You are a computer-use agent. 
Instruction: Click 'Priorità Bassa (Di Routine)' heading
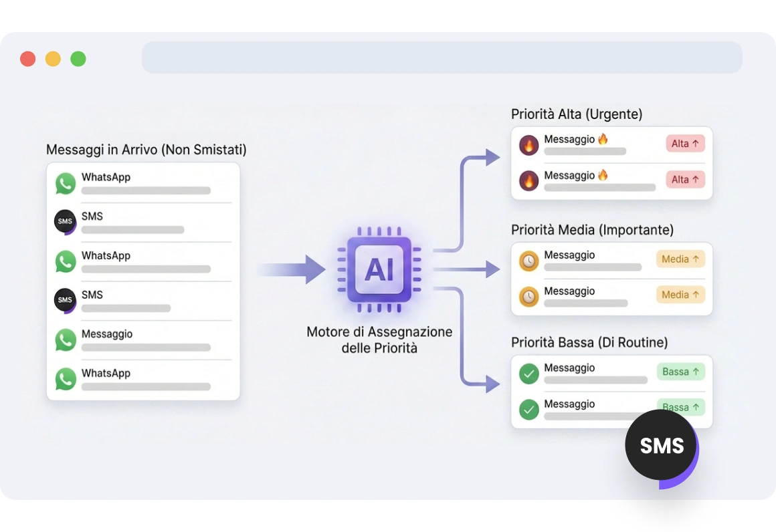589,343
